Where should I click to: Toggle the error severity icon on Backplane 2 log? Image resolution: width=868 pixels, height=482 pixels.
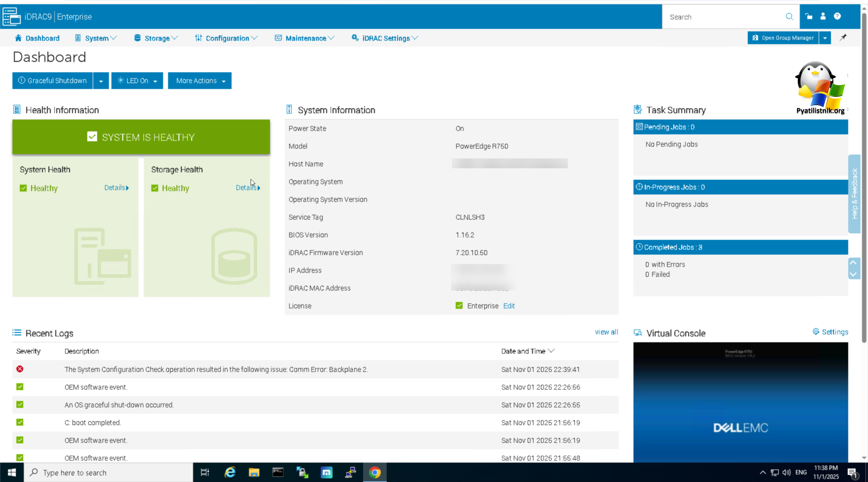click(x=20, y=369)
